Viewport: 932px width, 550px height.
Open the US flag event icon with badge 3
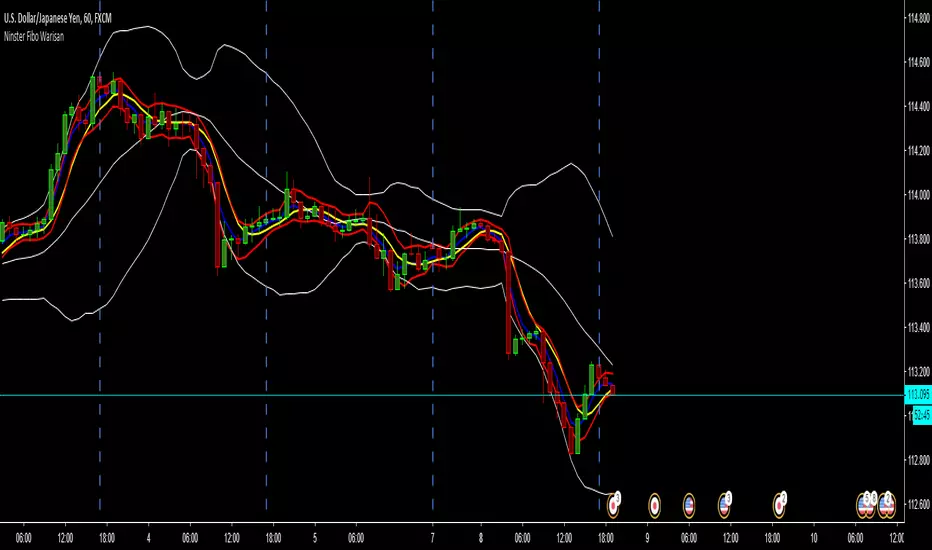[x=724, y=505]
